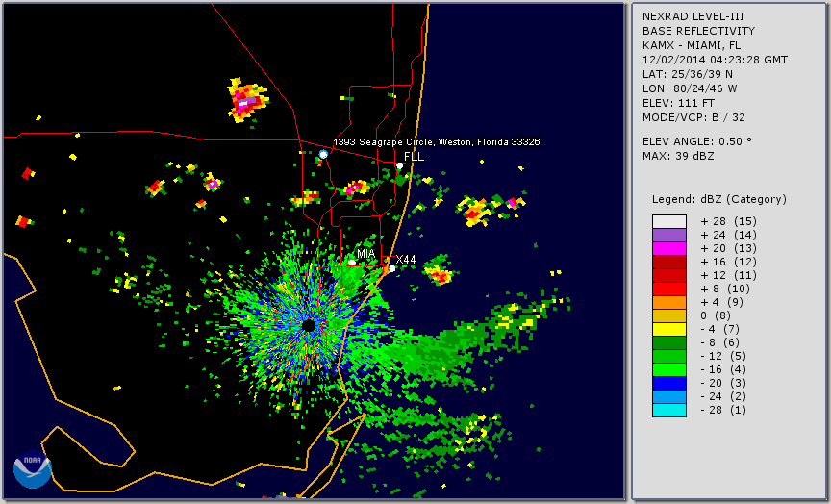This screenshot has height=504, width=831.
Task: Click the '0 (8)' legend label
Action: pos(715,315)
